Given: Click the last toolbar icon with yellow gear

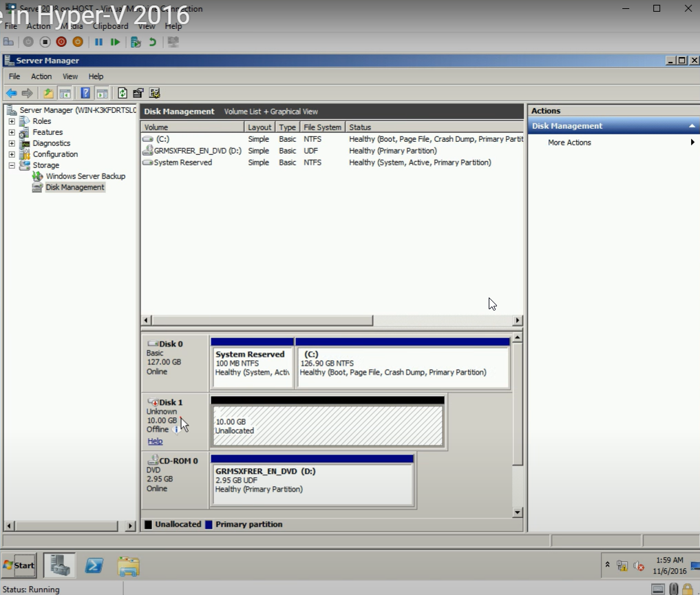Looking at the screenshot, I should tap(154, 94).
